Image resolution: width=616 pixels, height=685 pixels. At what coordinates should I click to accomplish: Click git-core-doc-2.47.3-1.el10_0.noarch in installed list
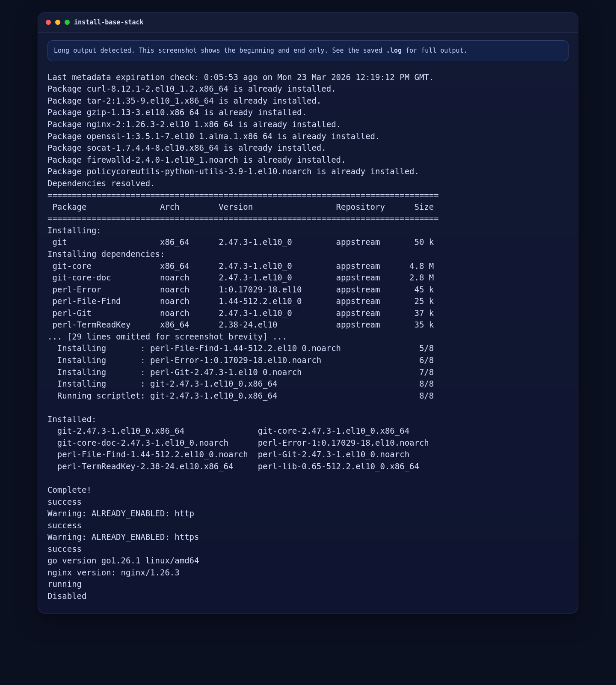click(143, 443)
